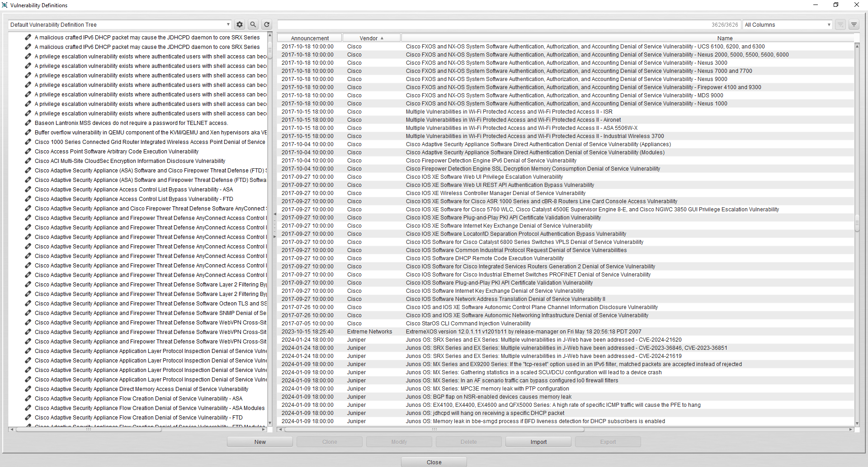Select Cisco IOS Software Network Address Translation row
The height and width of the screenshot is (467, 868).
coord(566,299)
